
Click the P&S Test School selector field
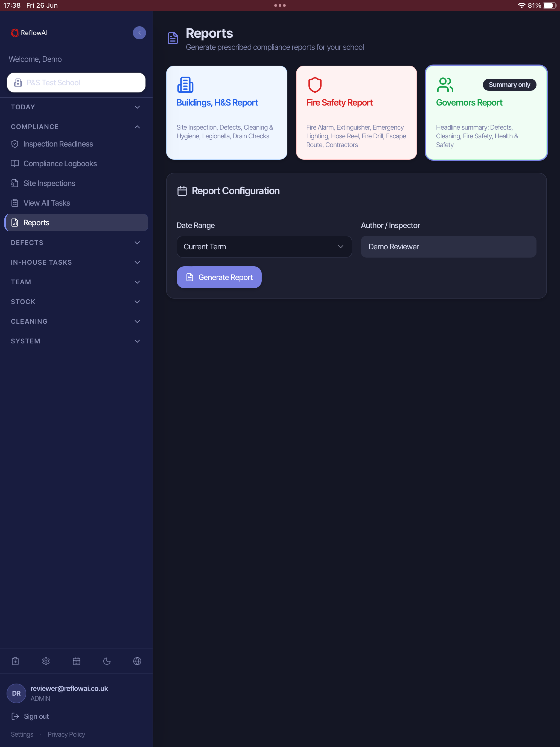pyautogui.click(x=76, y=83)
